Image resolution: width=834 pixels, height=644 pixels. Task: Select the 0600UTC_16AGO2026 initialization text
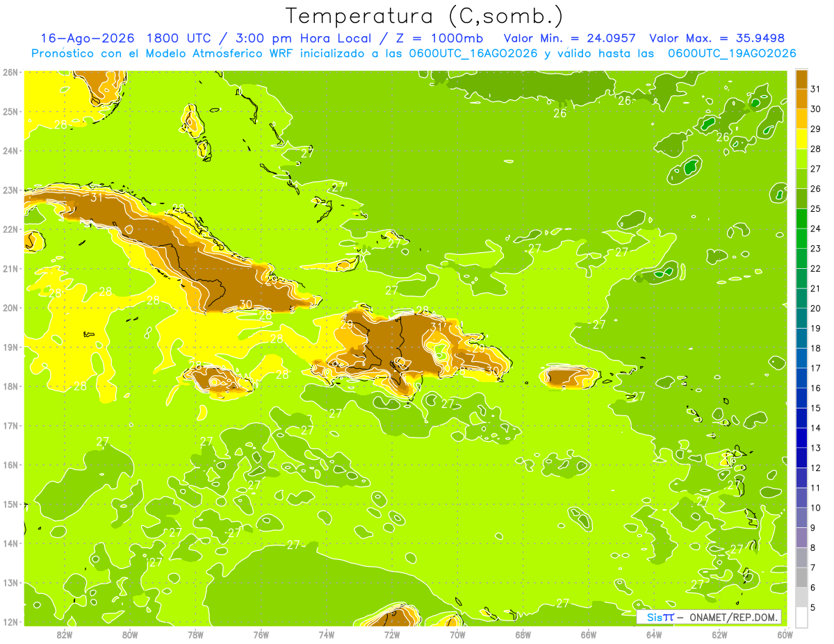tap(473, 53)
